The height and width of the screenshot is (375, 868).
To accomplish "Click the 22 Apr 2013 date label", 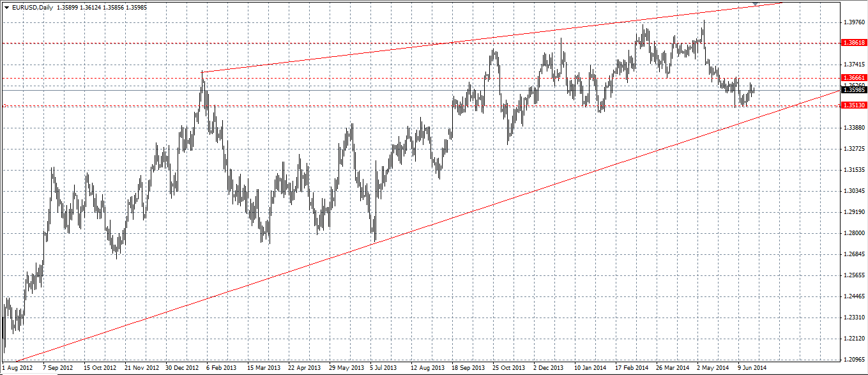I will 305,369.
